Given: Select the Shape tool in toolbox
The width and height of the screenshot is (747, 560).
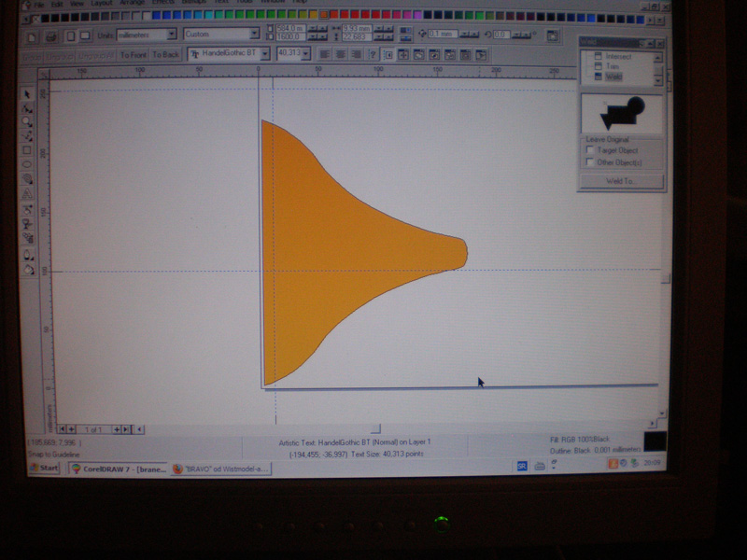Looking at the screenshot, I should click(x=28, y=108).
